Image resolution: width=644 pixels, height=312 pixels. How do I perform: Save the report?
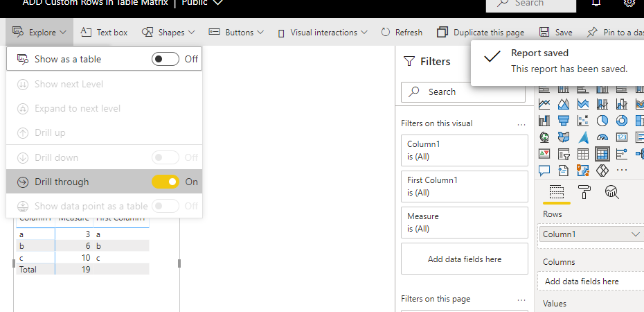555,32
